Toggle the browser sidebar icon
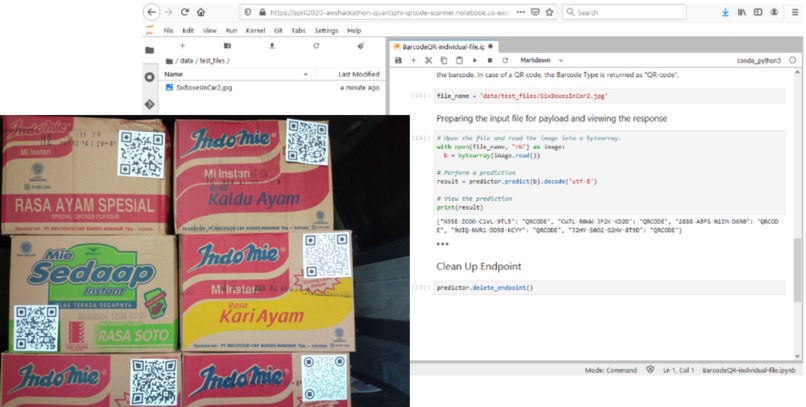Image resolution: width=806 pixels, height=407 pixels. 758,12
